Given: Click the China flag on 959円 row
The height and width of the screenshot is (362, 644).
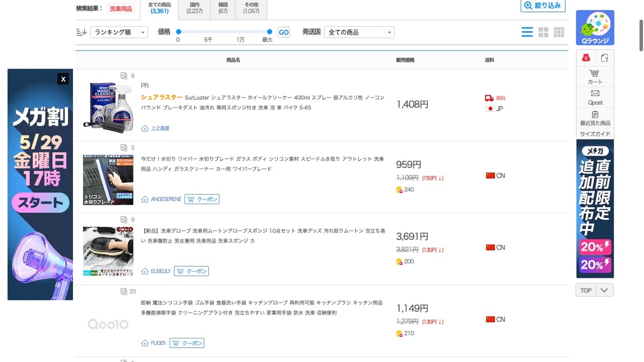Looking at the screenshot, I should pos(490,175).
